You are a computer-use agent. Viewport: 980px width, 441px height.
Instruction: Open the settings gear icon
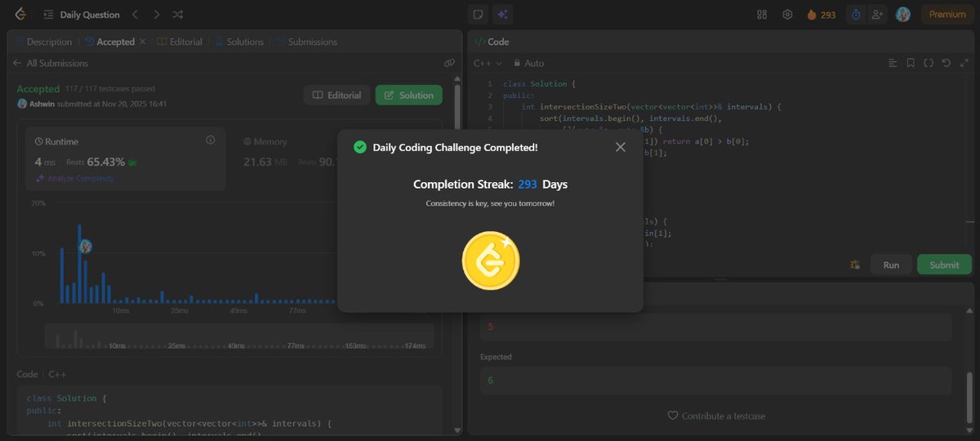coord(787,15)
